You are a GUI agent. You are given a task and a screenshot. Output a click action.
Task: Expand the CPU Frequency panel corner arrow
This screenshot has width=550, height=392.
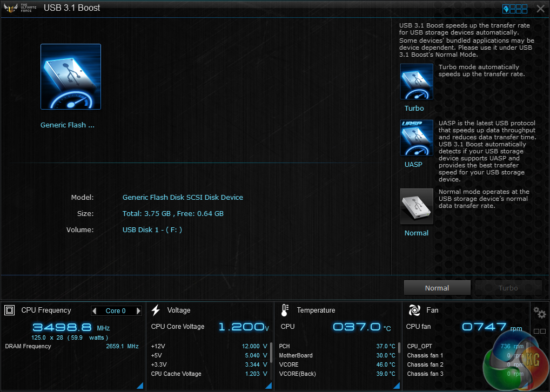click(140, 386)
